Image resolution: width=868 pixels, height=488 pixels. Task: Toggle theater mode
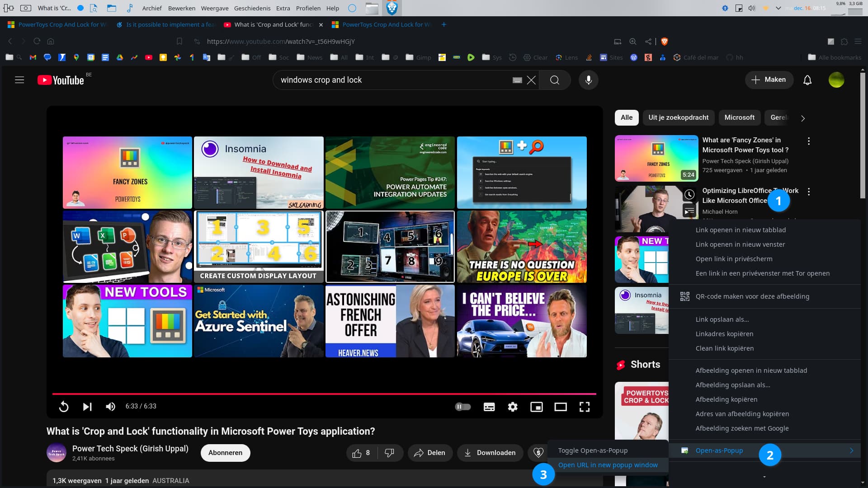click(x=561, y=407)
